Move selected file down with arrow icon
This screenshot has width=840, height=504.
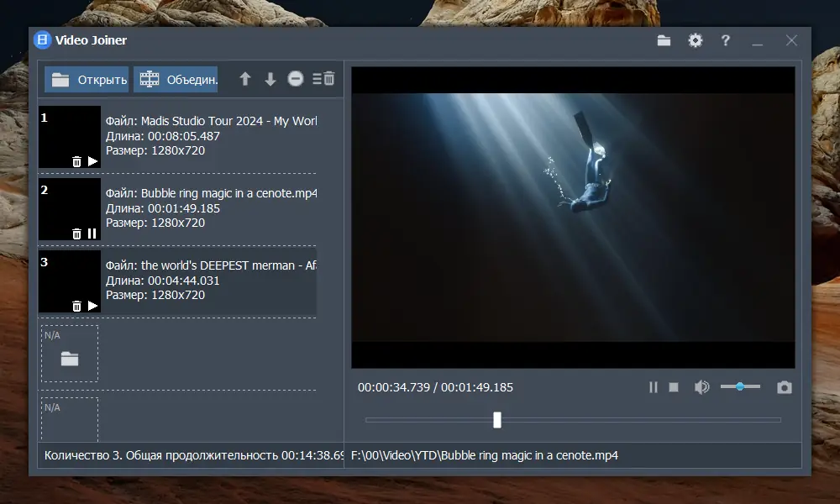tap(270, 79)
